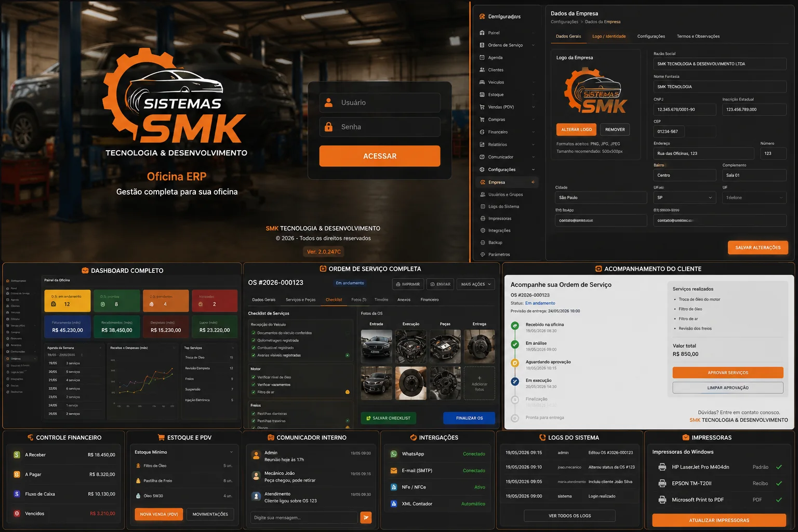Open Financeiro via its sidebar icon
This screenshot has height=532, width=798.
pyautogui.click(x=482, y=132)
